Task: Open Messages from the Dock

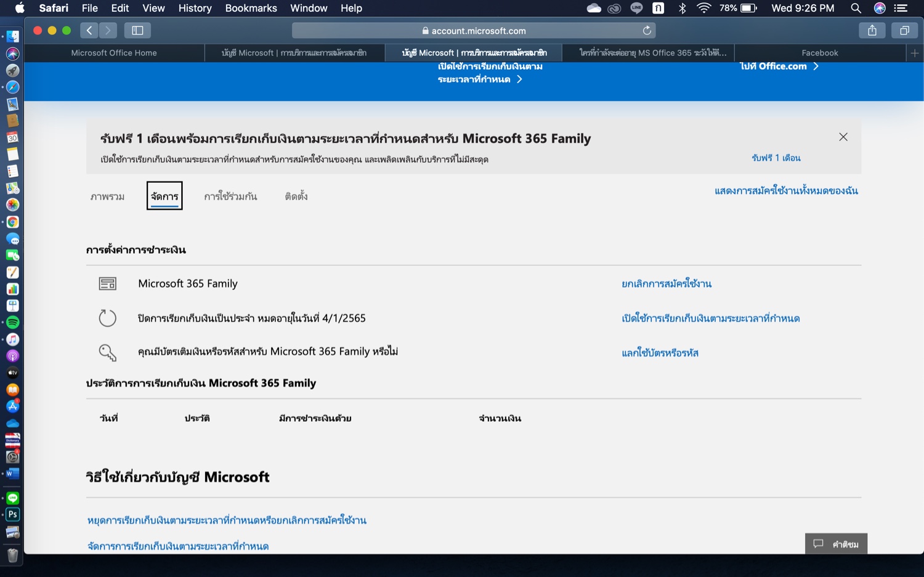Action: click(x=12, y=238)
